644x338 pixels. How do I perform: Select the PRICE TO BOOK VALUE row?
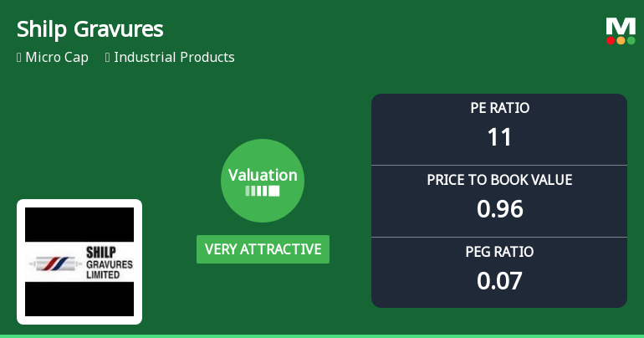[499, 202]
